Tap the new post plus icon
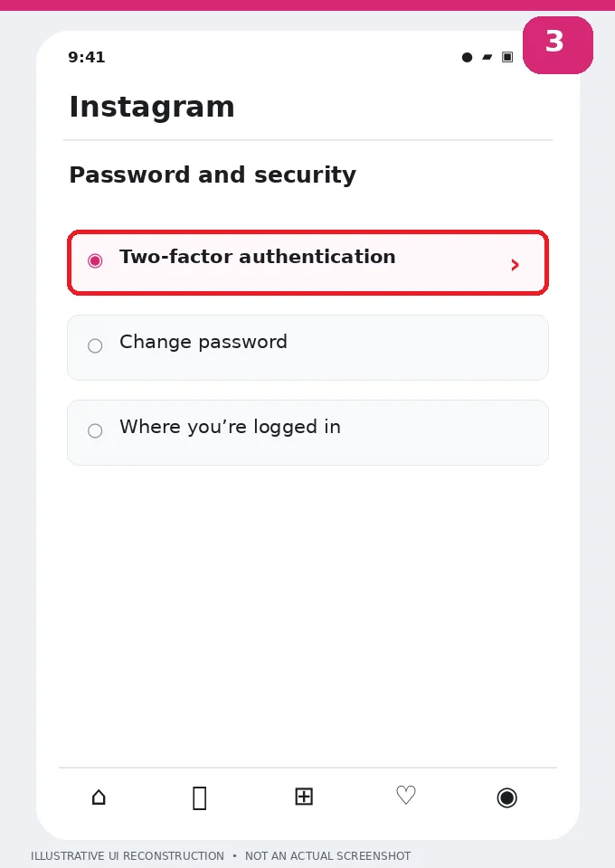Viewport: 615px width, 868px height. [304, 797]
